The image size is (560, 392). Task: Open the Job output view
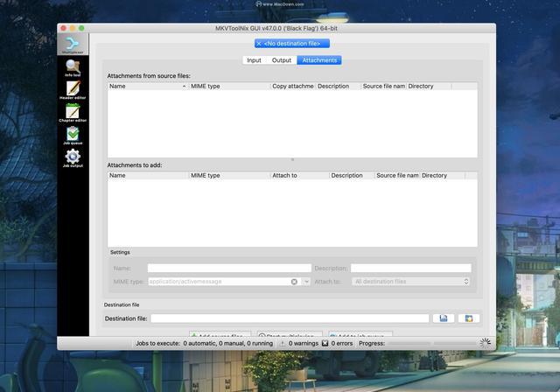coord(73,158)
